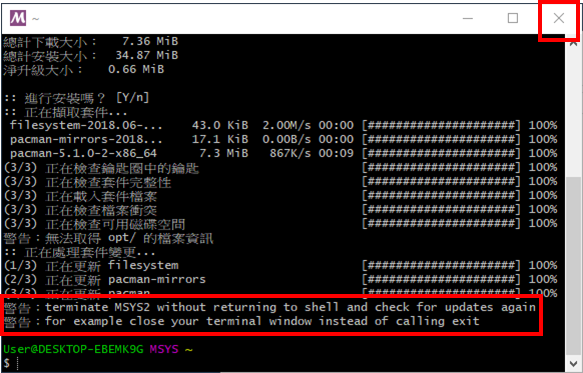
Task: Click the 17.1 KiB file size value
Action: pos(220,139)
